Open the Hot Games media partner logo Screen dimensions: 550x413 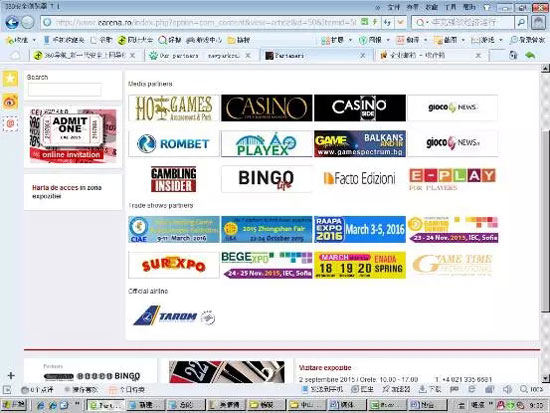pos(174,108)
